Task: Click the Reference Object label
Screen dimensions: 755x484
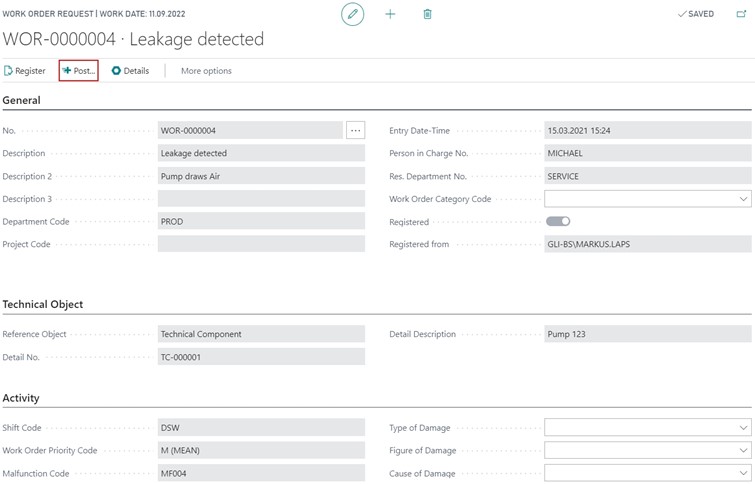Action: (x=34, y=334)
